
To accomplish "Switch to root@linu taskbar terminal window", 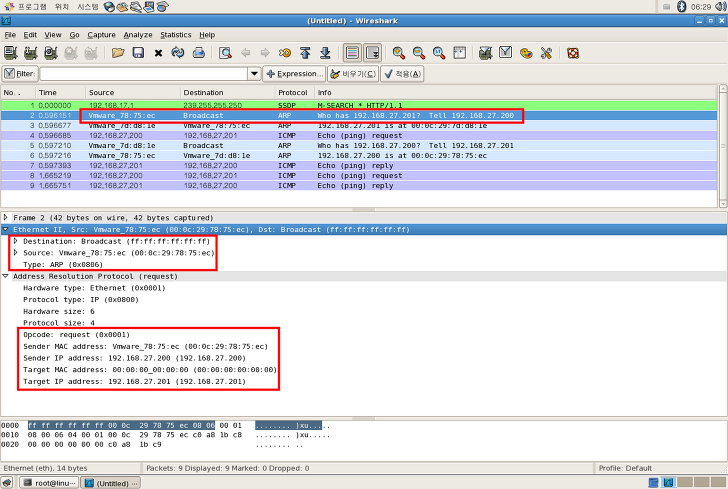I will click(x=49, y=483).
